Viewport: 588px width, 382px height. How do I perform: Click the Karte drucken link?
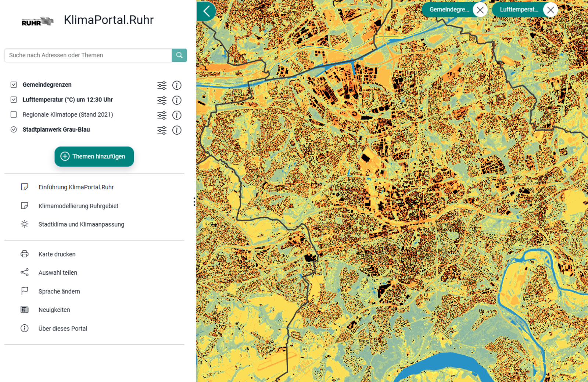[x=57, y=254]
